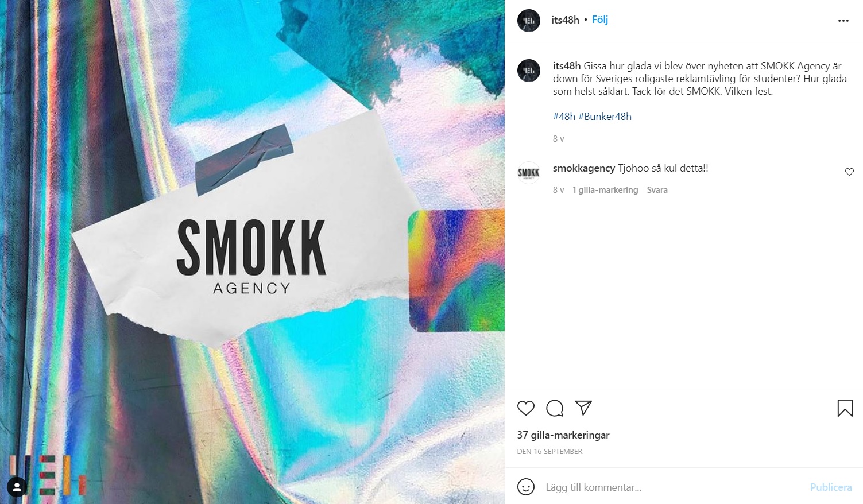The image size is (863, 504).
Task: Like the smokkagency comment heart
Action: click(x=849, y=172)
